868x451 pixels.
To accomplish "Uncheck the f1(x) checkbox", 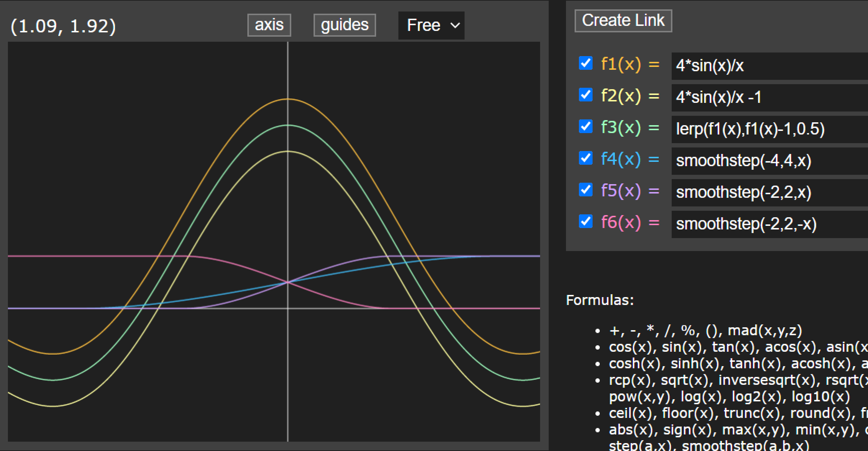I will tap(585, 63).
